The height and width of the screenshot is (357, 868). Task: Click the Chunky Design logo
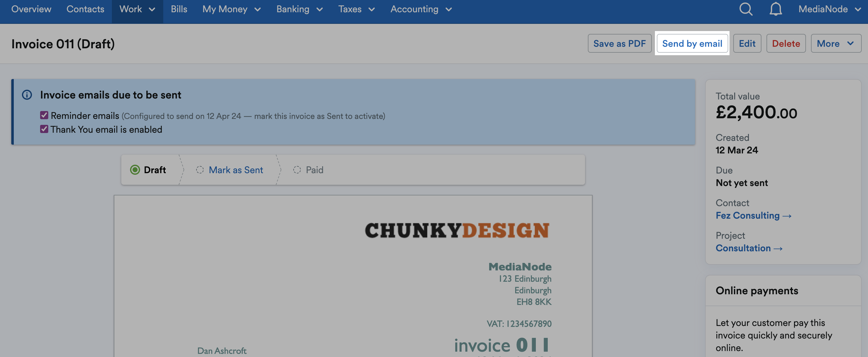[x=457, y=231]
